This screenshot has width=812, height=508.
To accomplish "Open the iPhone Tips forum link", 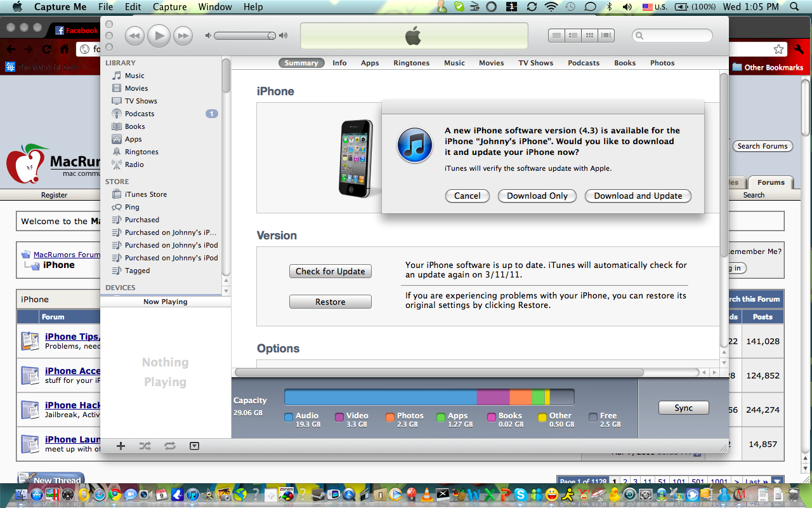I will tap(72, 337).
